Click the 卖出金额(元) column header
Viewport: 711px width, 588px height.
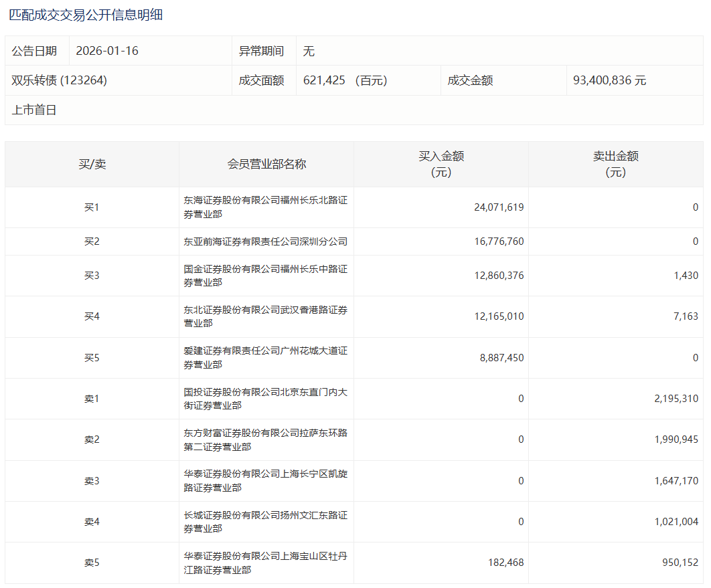pyautogui.click(x=615, y=164)
